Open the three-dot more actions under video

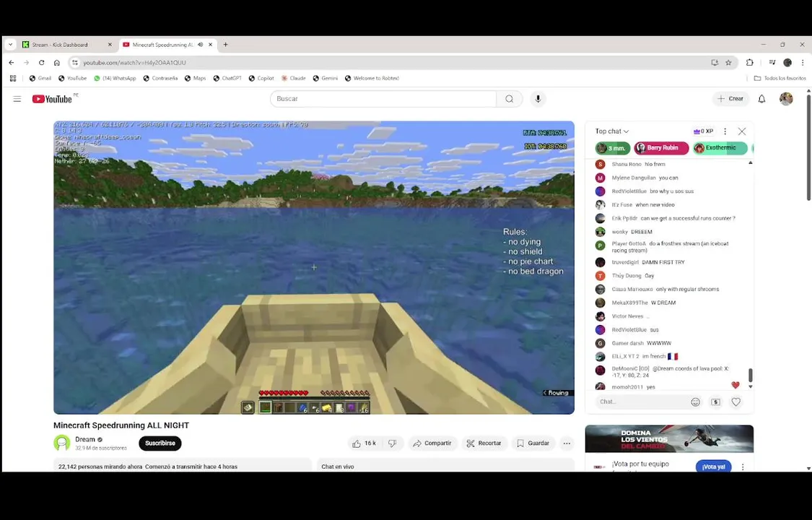click(567, 443)
